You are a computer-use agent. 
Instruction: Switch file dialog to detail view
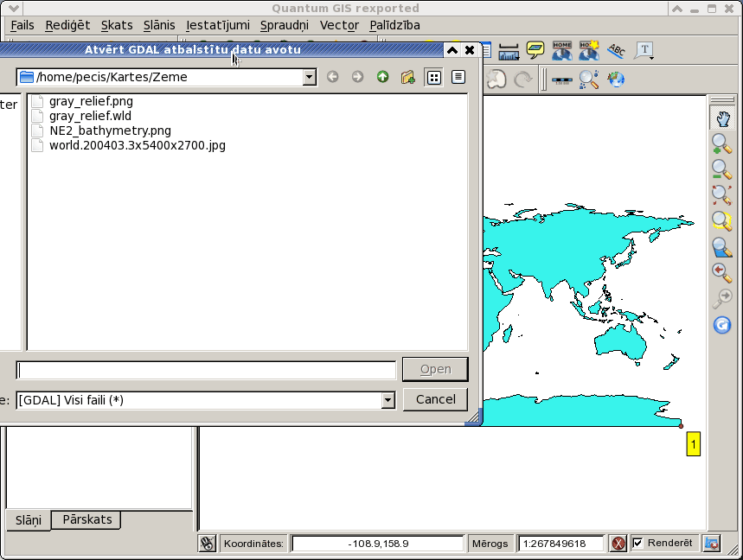click(x=458, y=77)
